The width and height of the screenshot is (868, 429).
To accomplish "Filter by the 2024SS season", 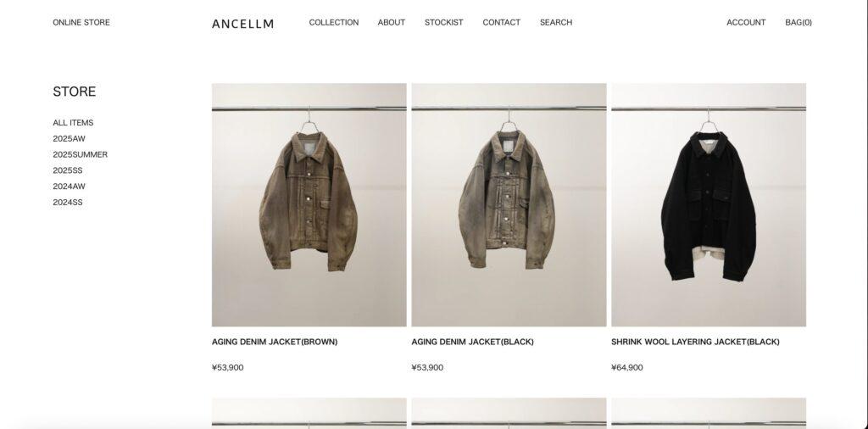I will (x=68, y=203).
